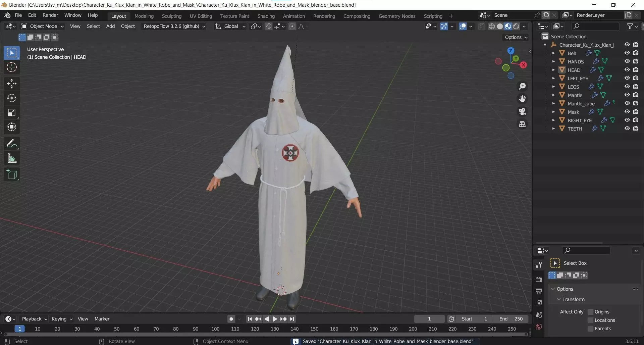Open the View Layer properties tab
The width and height of the screenshot is (644, 345).
click(x=539, y=303)
